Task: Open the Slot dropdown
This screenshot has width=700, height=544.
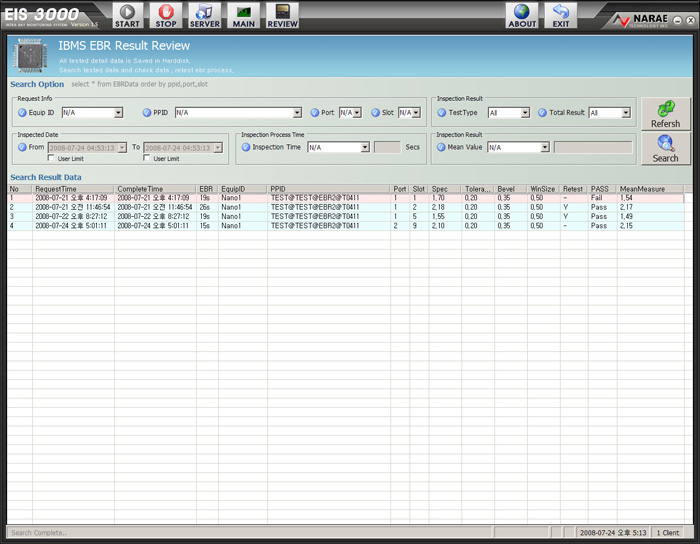Action: click(416, 113)
